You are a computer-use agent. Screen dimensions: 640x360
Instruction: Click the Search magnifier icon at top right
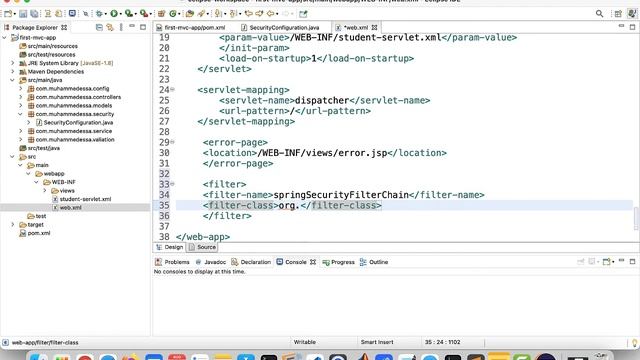(x=599, y=14)
